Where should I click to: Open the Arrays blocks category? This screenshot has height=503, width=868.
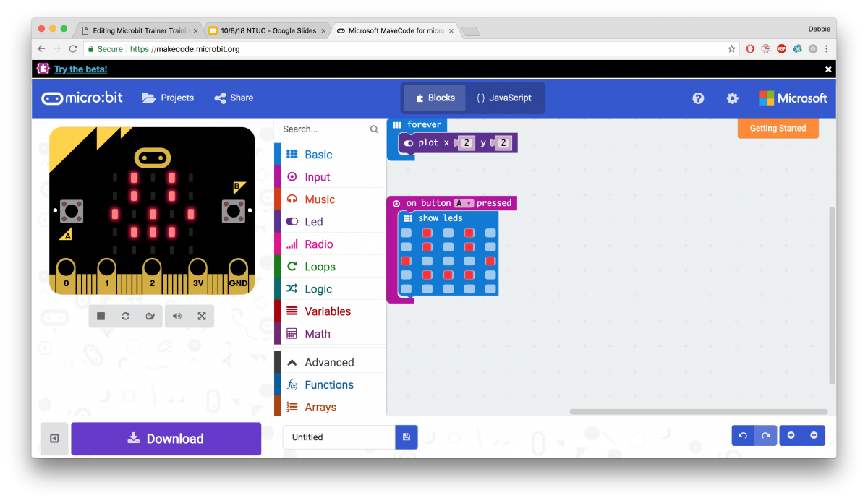[x=331, y=408]
